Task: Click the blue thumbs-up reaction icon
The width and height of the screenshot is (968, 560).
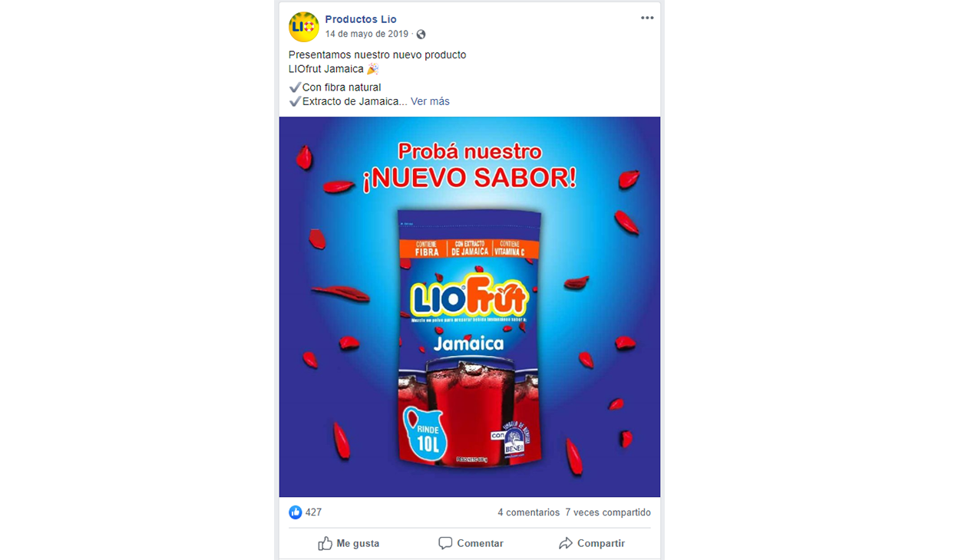Action: [296, 512]
